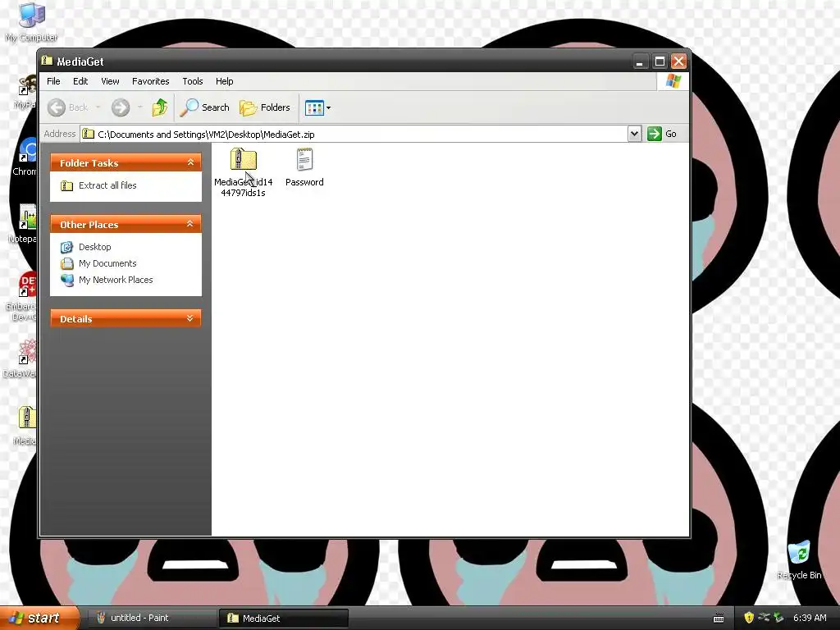The height and width of the screenshot is (630, 840).
Task: Open the Password text file
Action: click(x=304, y=167)
